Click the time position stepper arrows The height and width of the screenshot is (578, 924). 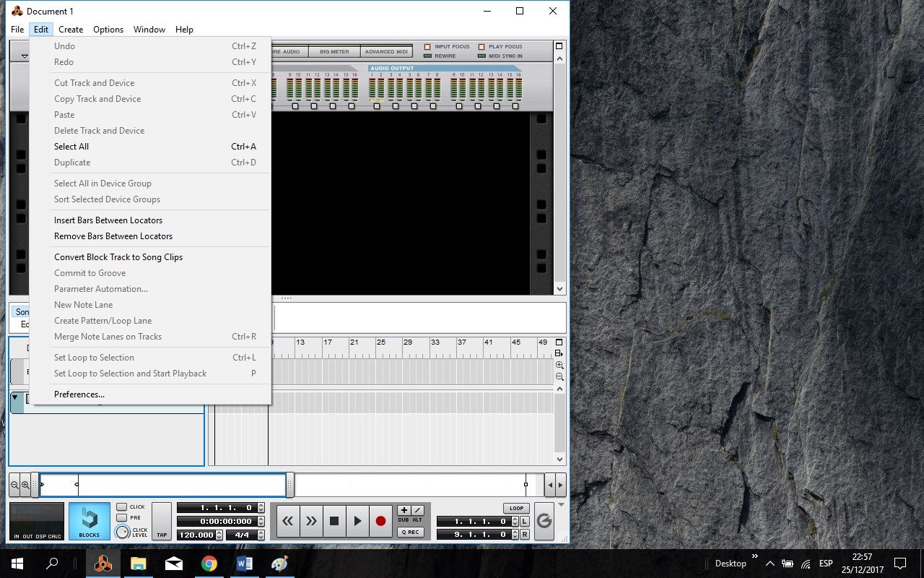[261, 522]
